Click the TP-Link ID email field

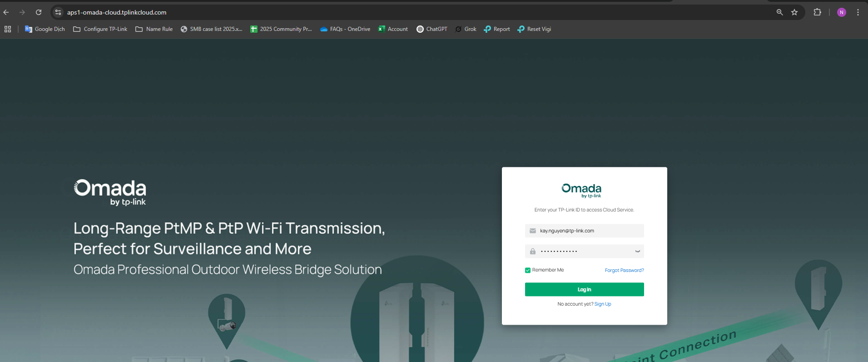coord(584,231)
